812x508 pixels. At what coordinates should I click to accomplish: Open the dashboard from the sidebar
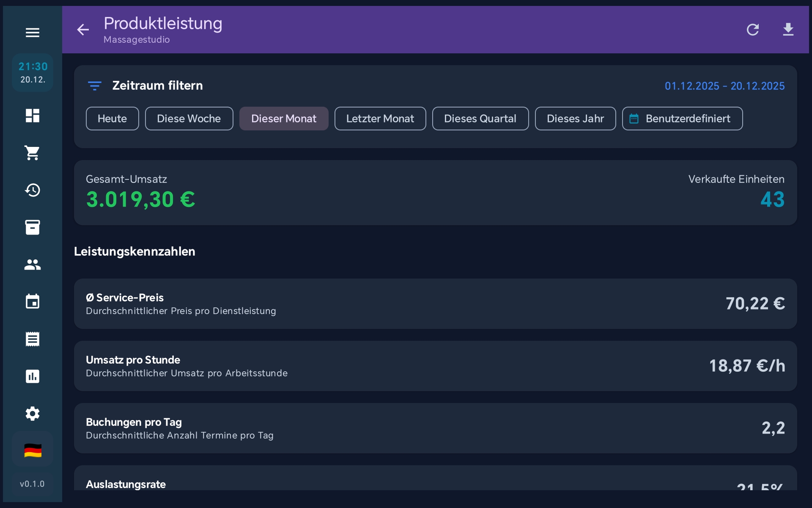33,116
